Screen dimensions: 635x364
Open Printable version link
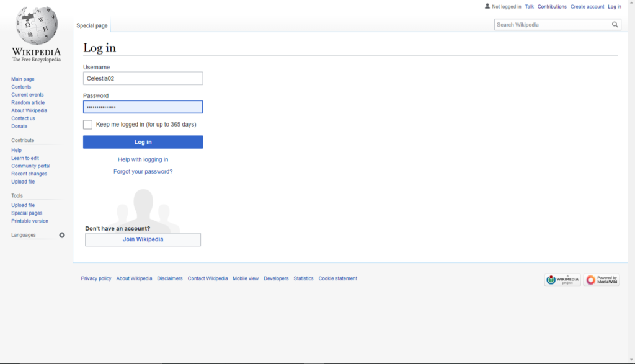point(30,221)
